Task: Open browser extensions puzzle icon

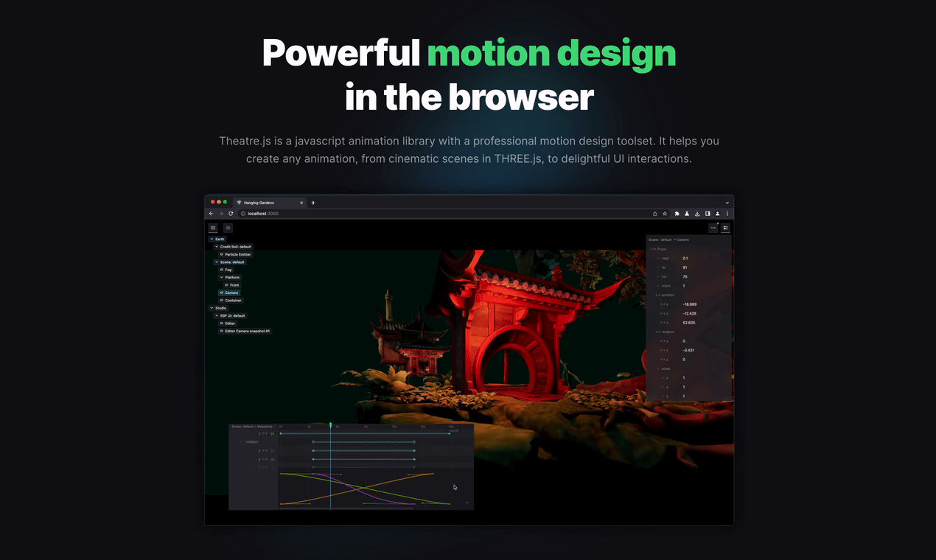Action: coord(677,214)
